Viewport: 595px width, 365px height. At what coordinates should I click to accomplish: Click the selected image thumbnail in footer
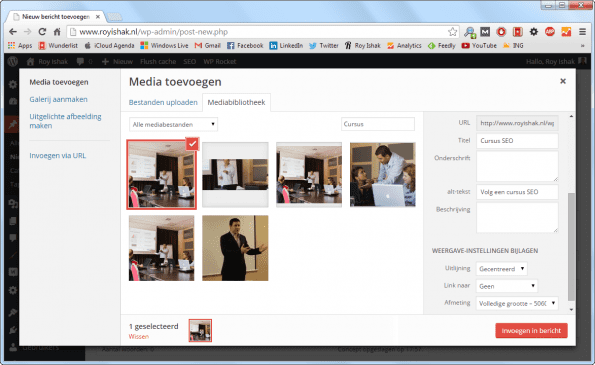200,330
